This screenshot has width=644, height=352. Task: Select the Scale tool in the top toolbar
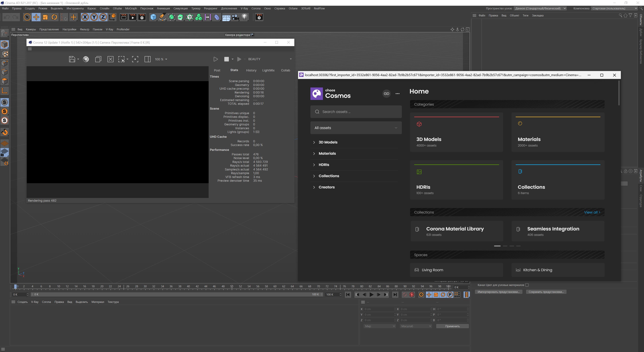(x=45, y=17)
